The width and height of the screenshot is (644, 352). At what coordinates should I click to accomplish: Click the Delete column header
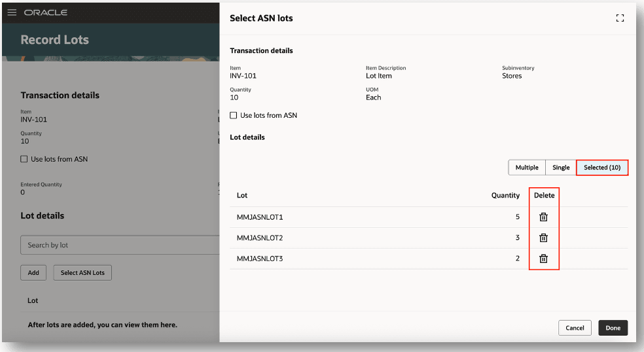coord(545,196)
